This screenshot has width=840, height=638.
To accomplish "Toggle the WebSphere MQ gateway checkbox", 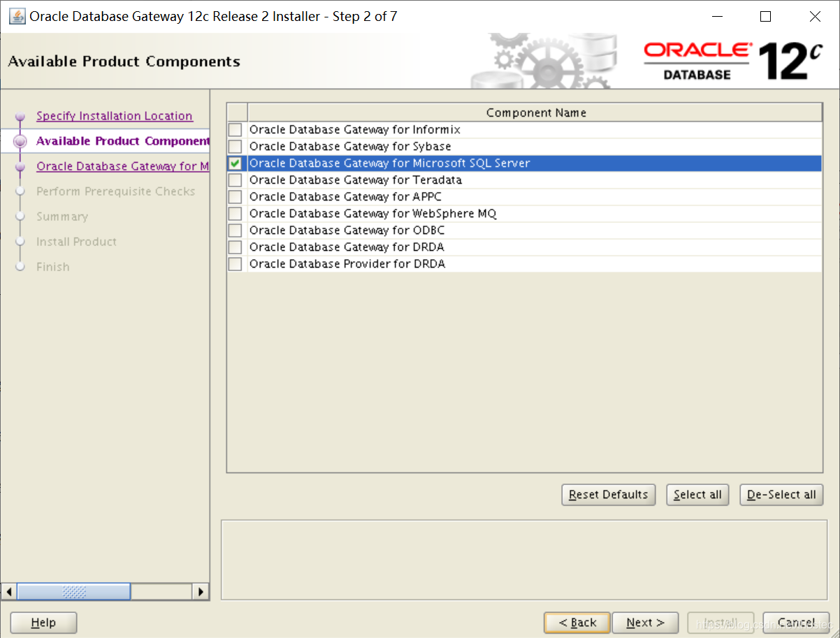I will tap(236, 214).
